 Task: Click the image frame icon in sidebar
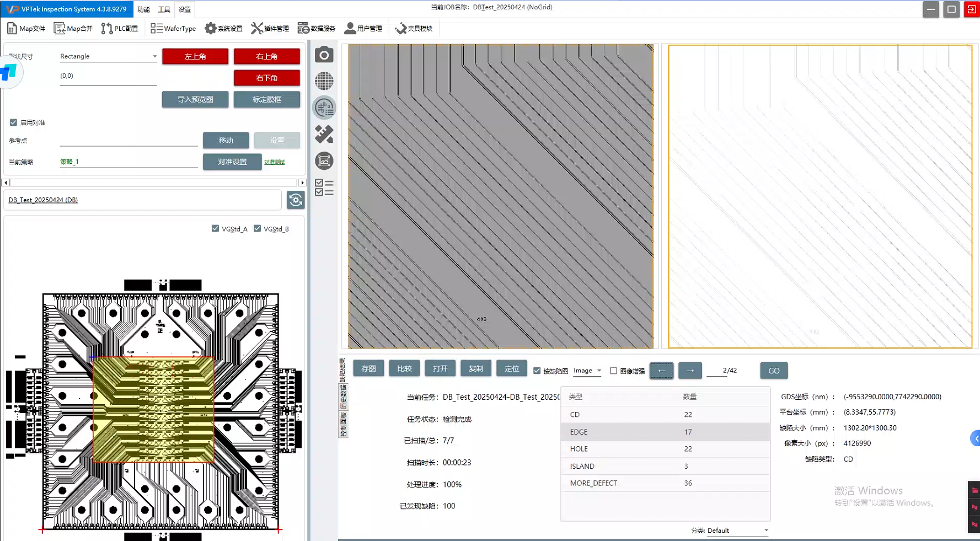[324, 161]
